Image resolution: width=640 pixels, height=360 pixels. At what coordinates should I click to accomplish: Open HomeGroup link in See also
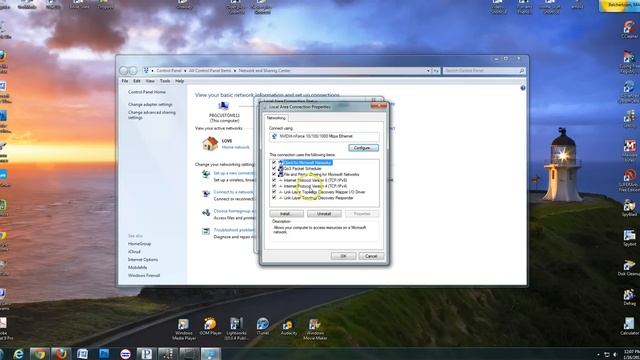(x=140, y=244)
